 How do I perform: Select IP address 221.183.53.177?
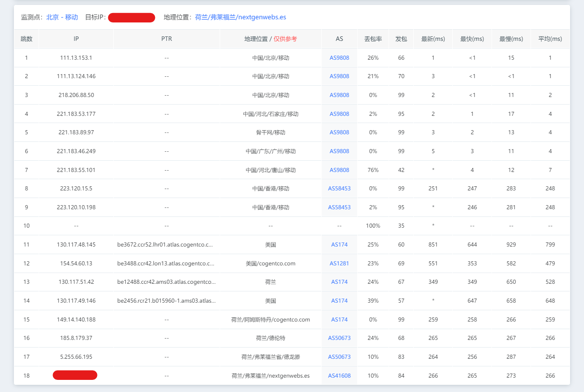pos(76,114)
